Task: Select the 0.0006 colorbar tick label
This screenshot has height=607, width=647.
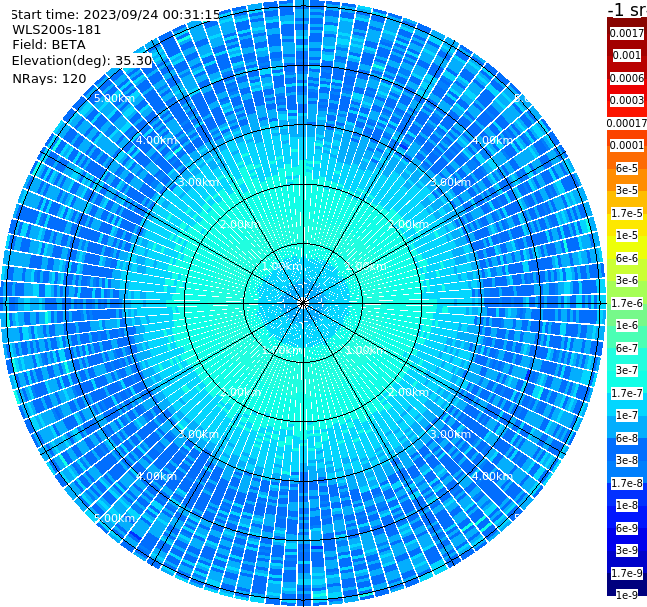Action: click(x=627, y=78)
